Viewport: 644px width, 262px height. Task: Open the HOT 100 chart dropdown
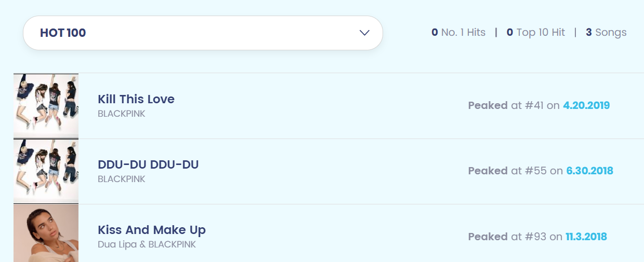[x=203, y=33]
